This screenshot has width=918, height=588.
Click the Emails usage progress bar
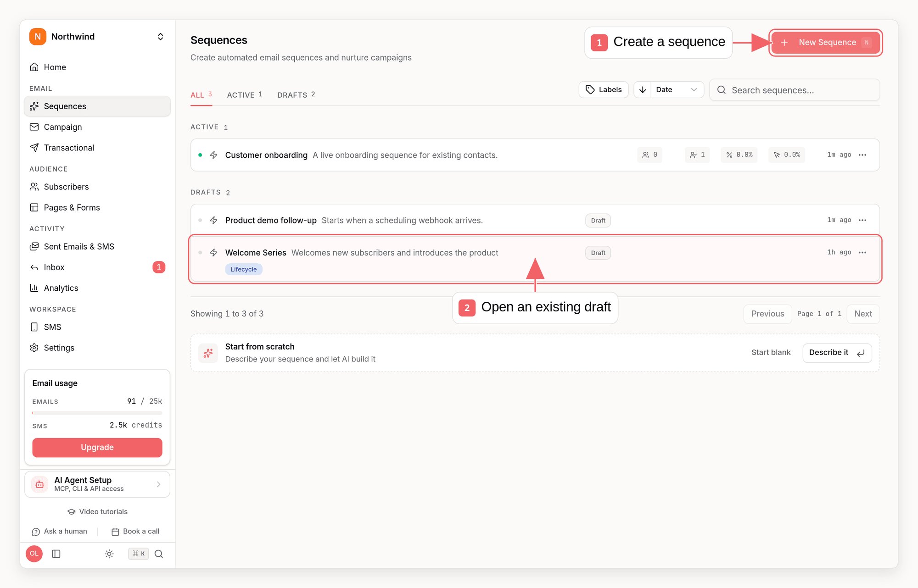(97, 413)
